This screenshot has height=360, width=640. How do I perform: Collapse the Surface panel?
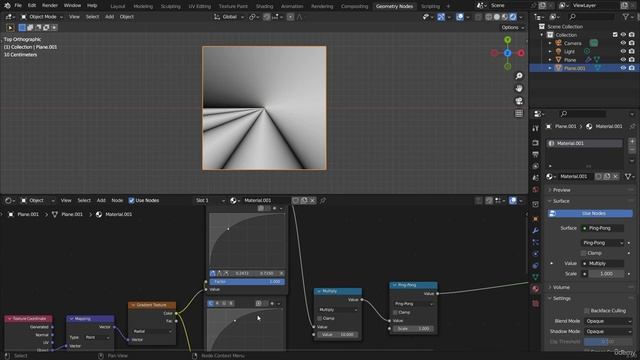click(x=560, y=201)
